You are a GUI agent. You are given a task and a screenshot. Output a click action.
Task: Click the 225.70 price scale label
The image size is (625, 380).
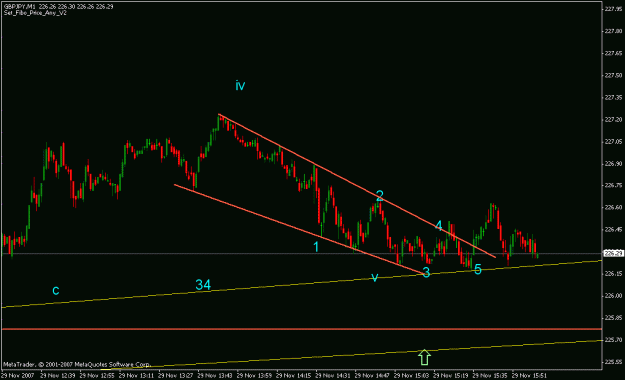click(x=613, y=340)
